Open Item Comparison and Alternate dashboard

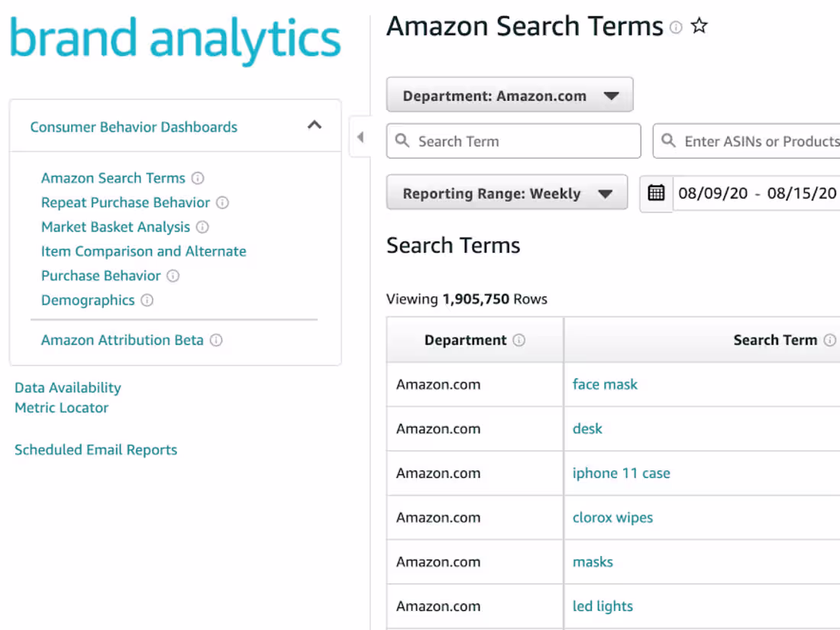[144, 251]
